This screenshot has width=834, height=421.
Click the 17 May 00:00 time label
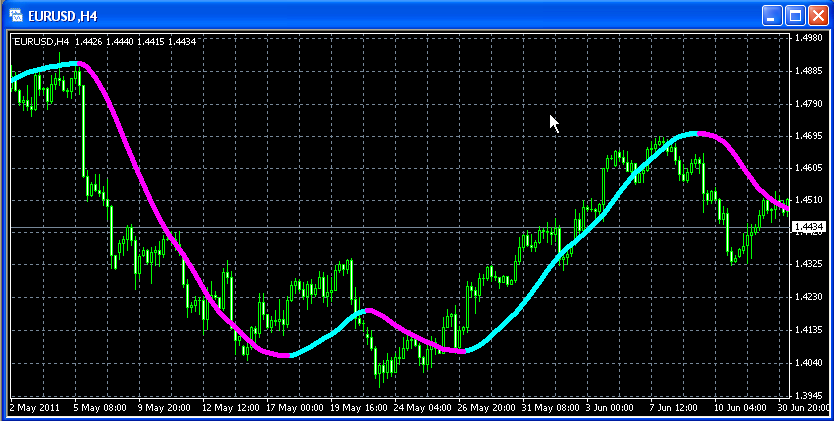[295, 408]
